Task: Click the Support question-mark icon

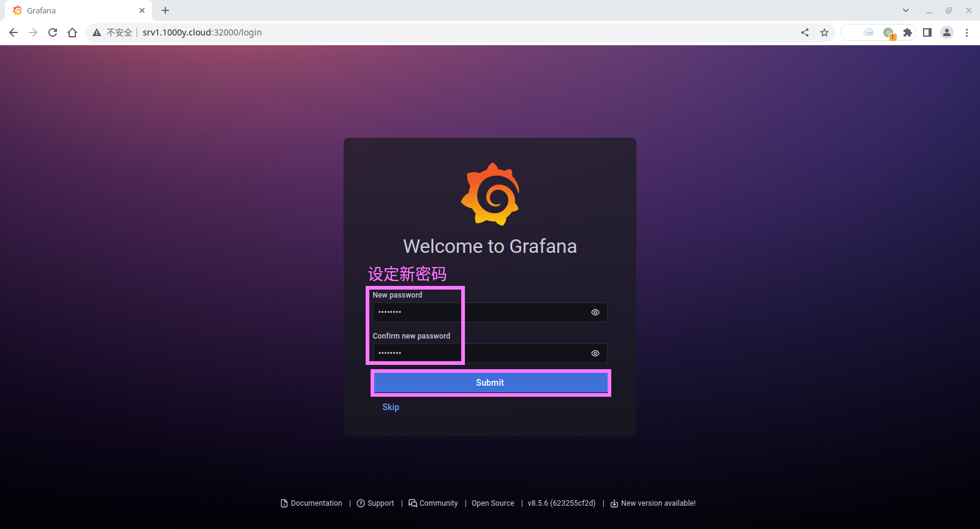Action: (361, 503)
